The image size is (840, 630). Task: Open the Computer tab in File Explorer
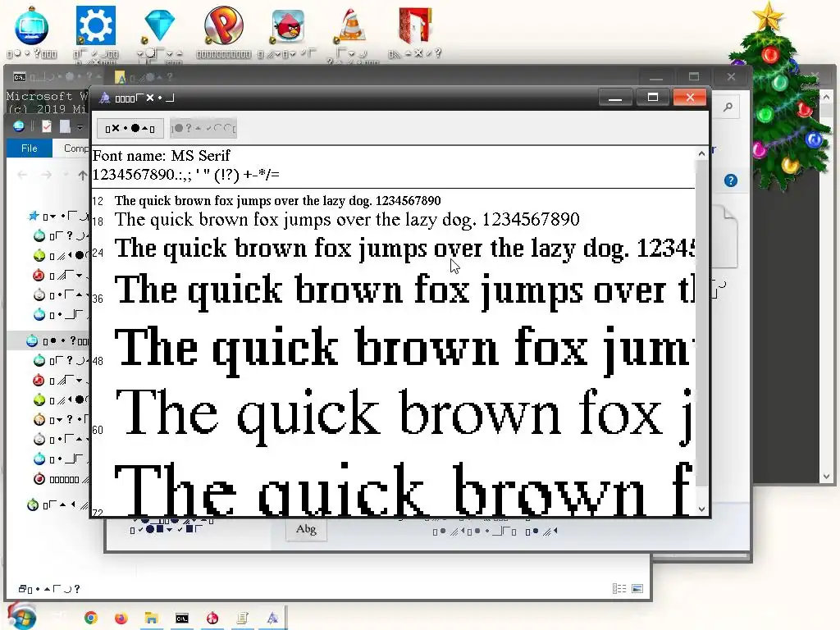[x=75, y=148]
